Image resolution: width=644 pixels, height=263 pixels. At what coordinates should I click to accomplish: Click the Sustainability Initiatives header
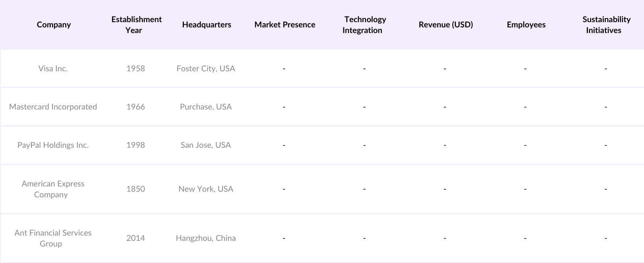pyautogui.click(x=606, y=25)
